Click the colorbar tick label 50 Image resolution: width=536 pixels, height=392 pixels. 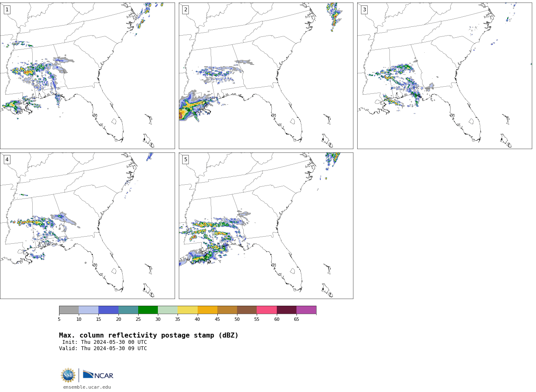click(x=237, y=320)
